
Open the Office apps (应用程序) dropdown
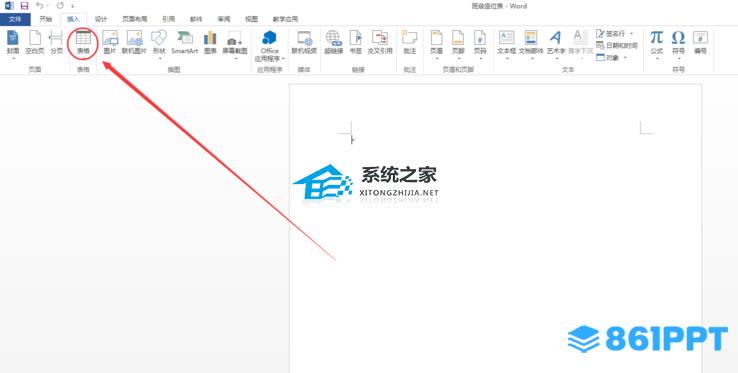coord(270,46)
